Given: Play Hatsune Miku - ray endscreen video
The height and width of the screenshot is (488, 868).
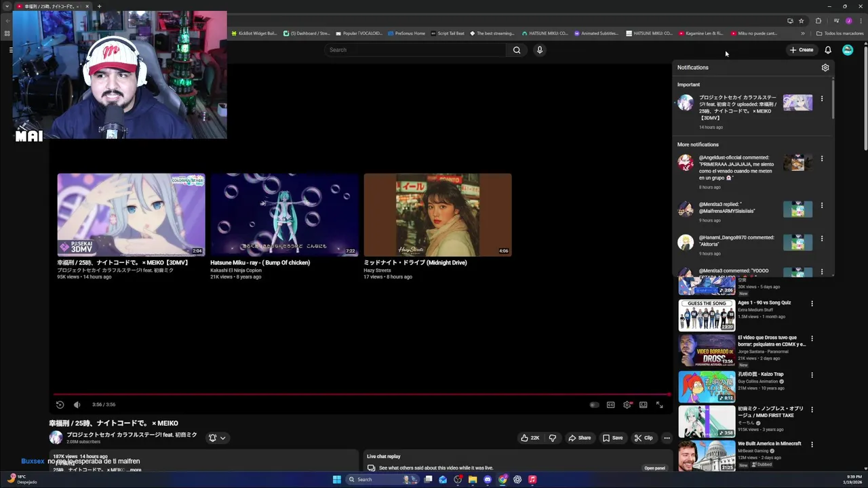Looking at the screenshot, I should click(284, 215).
